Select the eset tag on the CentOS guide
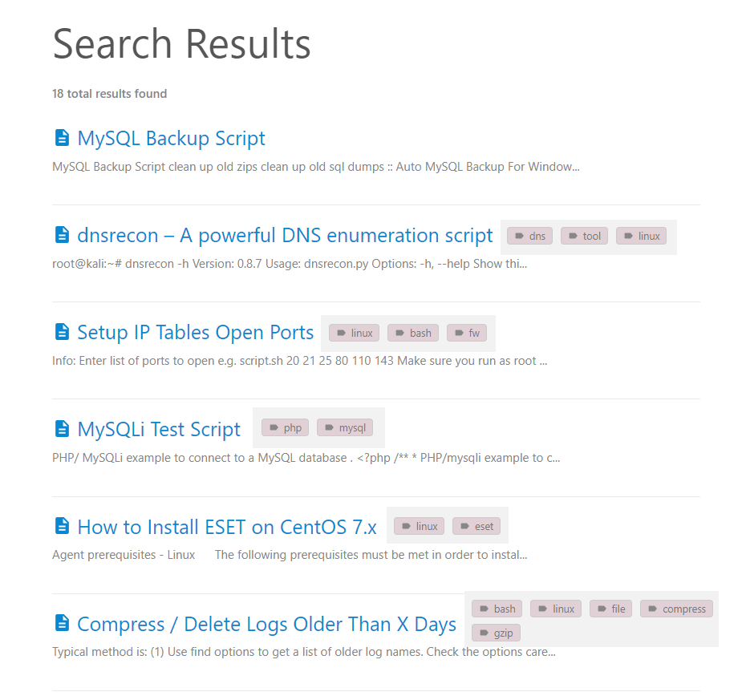This screenshot has width=742, height=700. point(476,526)
